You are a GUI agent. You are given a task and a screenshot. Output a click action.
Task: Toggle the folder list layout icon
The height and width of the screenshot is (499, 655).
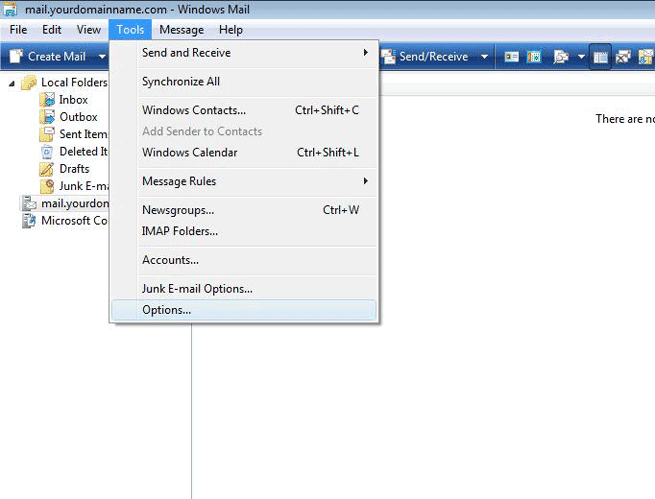click(600, 56)
